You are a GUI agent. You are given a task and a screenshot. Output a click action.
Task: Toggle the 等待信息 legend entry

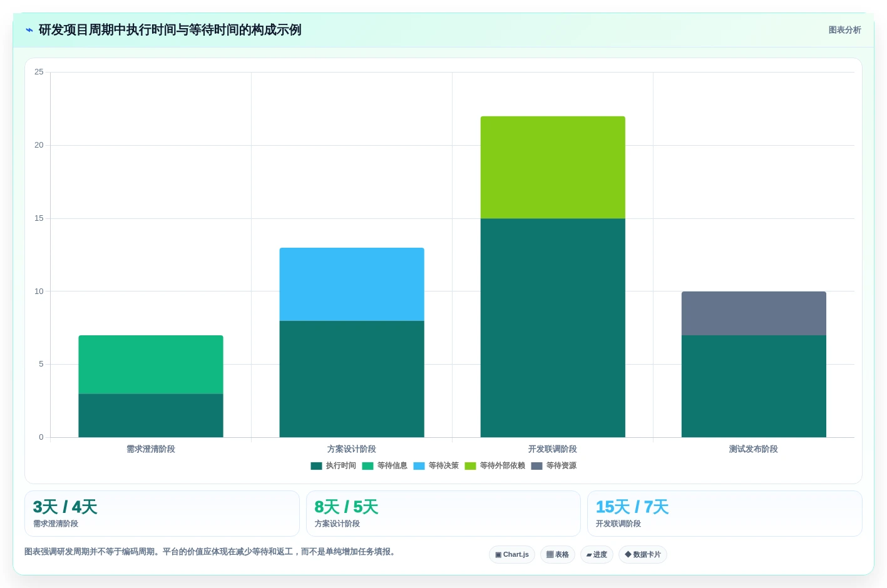pyautogui.click(x=385, y=465)
